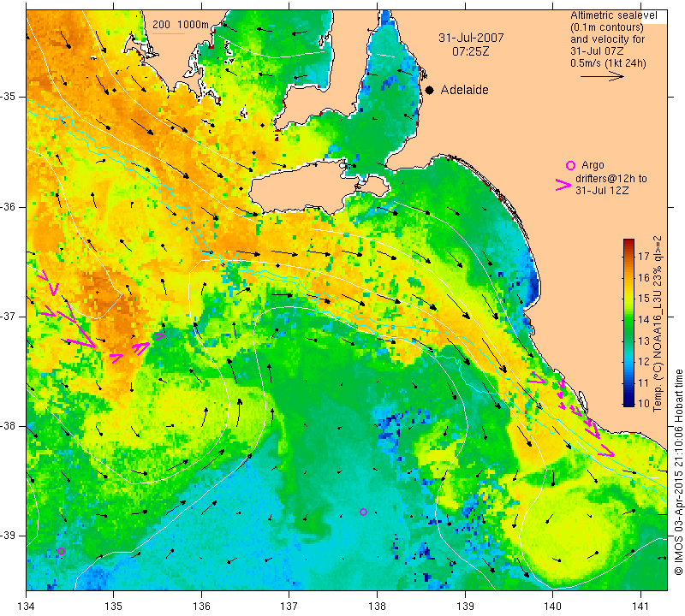Click the black Adelaide city marker dot

point(430,90)
